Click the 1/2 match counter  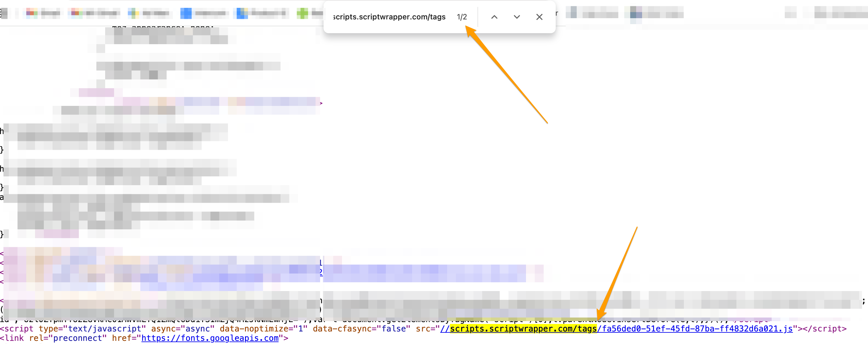point(462,17)
